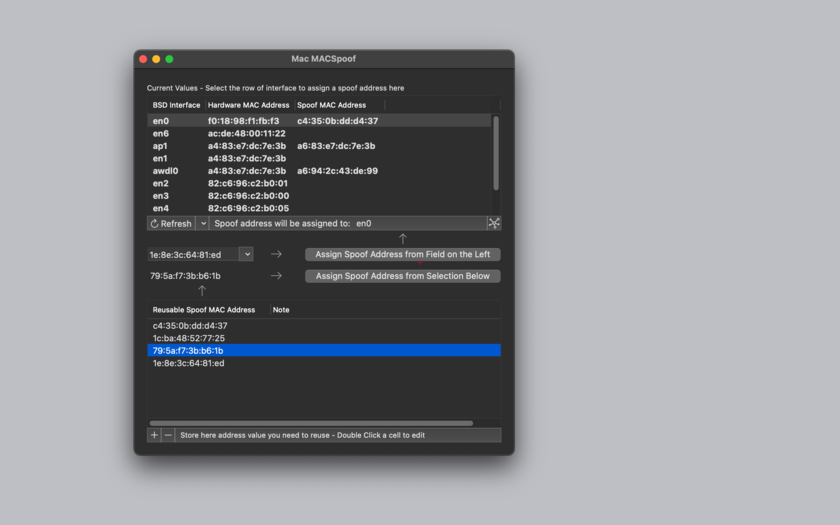Close the Mac MACSpoof window
The height and width of the screenshot is (525, 840).
coord(143,59)
